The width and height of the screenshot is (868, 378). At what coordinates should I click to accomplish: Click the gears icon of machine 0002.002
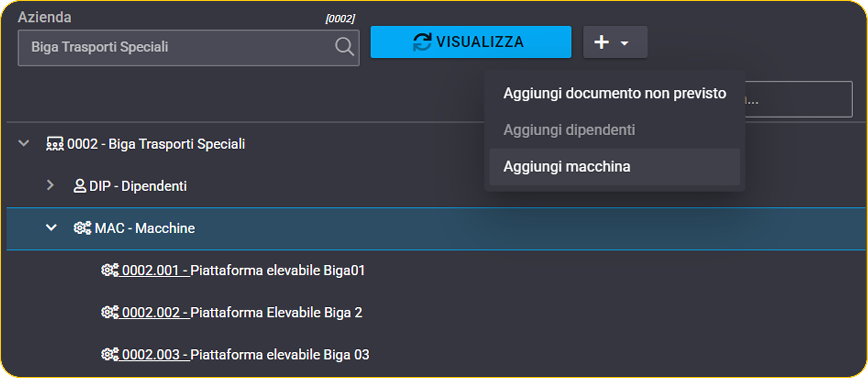click(x=110, y=312)
